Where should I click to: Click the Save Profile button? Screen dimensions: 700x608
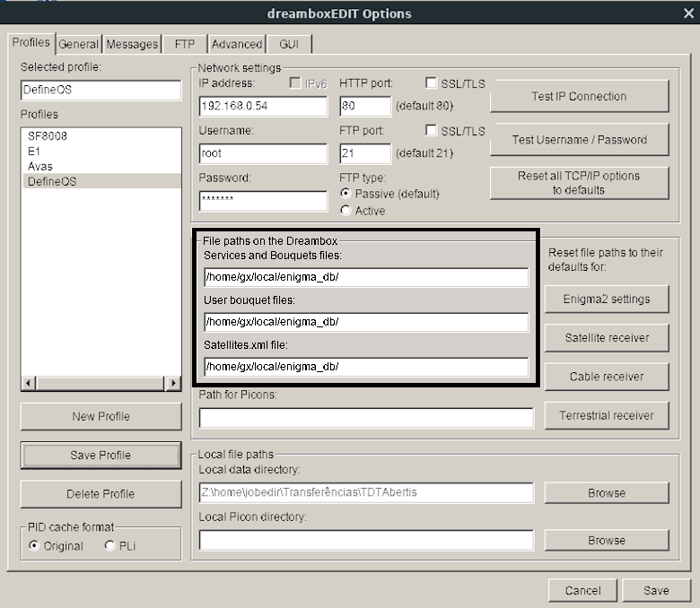101,455
